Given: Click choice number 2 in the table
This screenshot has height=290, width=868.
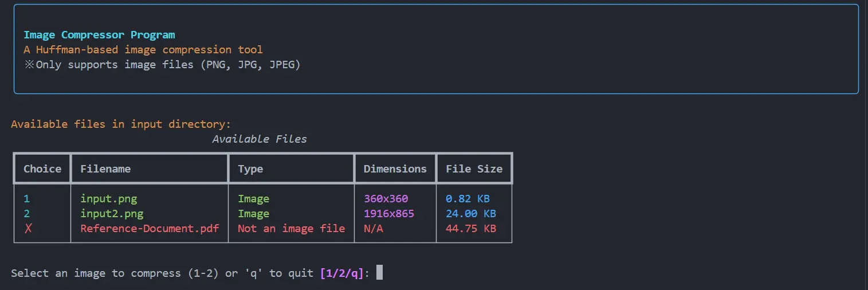Looking at the screenshot, I should (26, 214).
